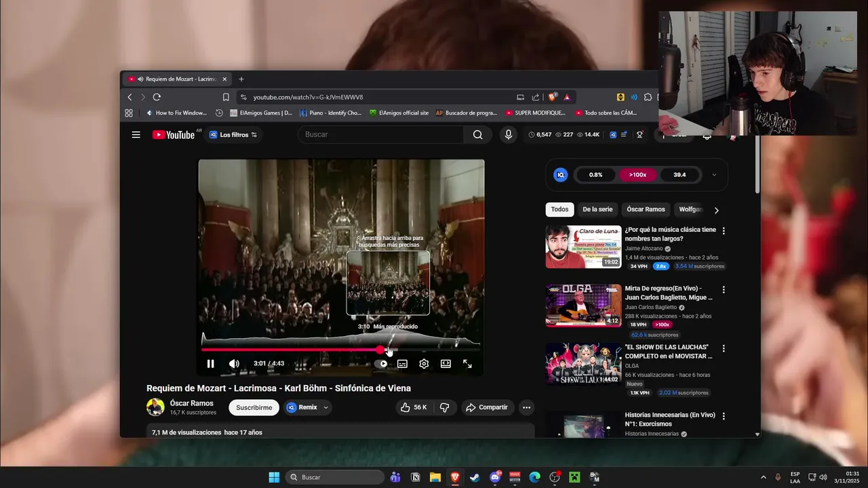Open the ElAmigos Games bookmark
The image size is (868, 488).
[x=261, y=113]
